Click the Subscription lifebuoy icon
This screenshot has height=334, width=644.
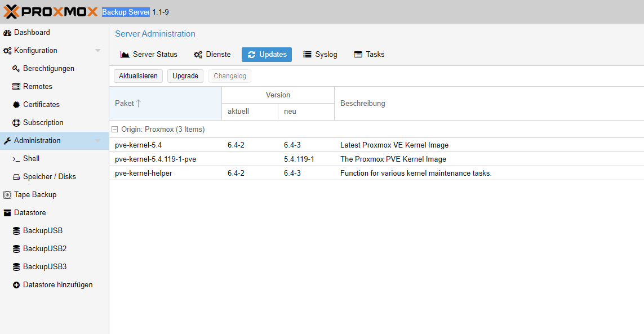[x=16, y=123]
